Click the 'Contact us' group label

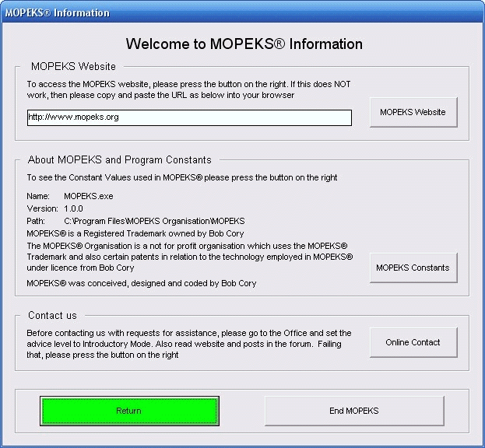[x=52, y=316]
